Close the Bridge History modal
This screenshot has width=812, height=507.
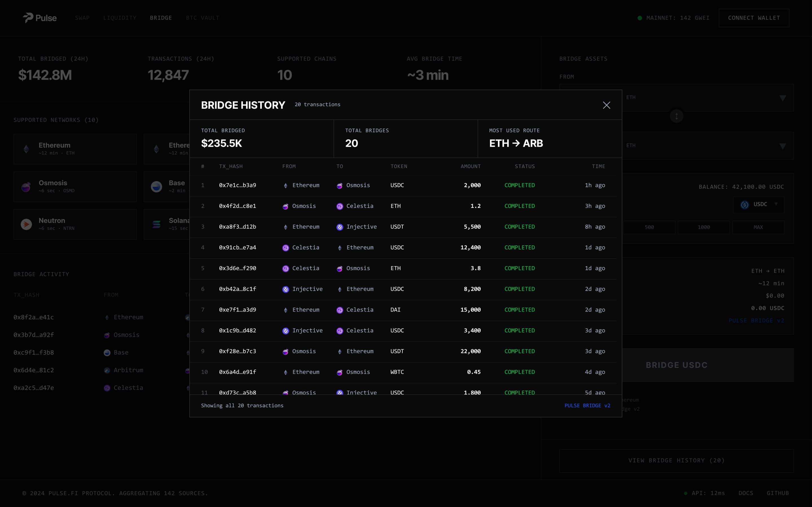point(606,105)
